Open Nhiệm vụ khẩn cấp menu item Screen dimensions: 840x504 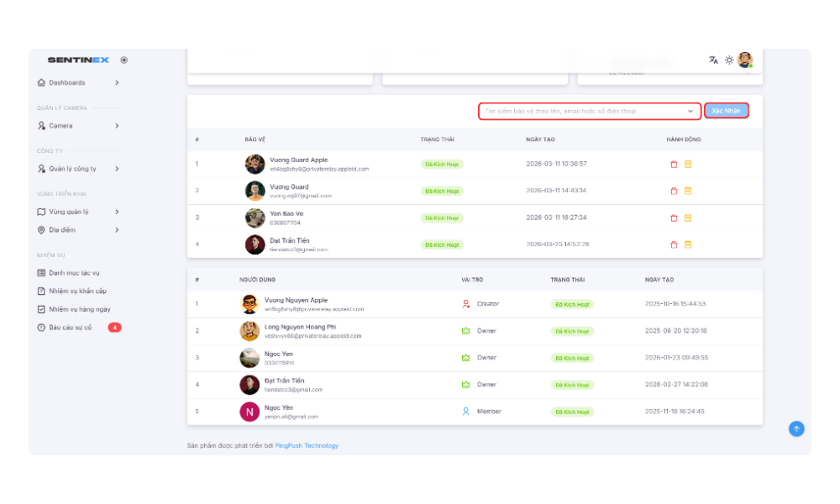point(77,291)
